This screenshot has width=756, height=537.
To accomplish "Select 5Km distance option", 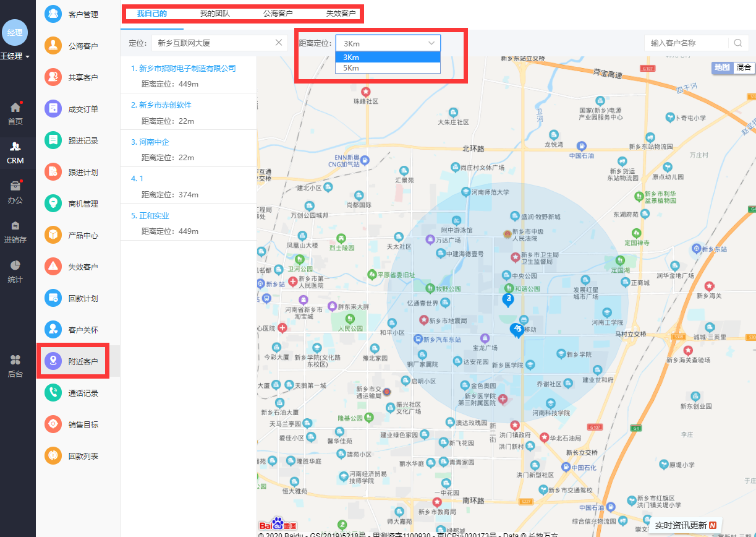I will (388, 68).
